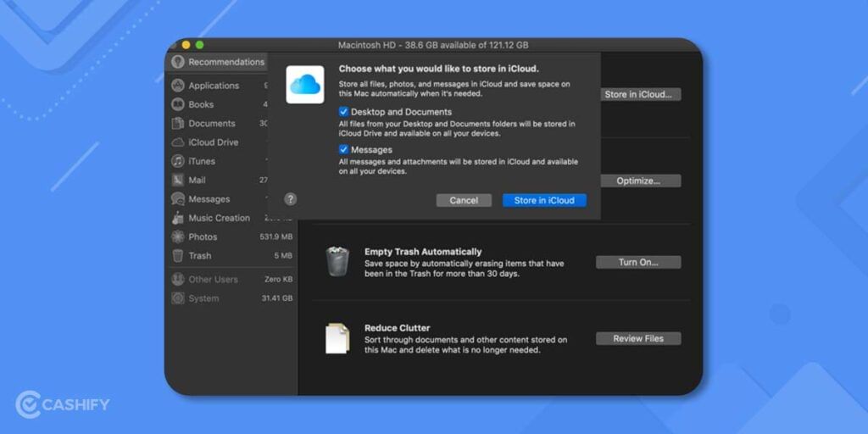This screenshot has width=868, height=434.
Task: Select Documents category label
Action: pos(212,124)
